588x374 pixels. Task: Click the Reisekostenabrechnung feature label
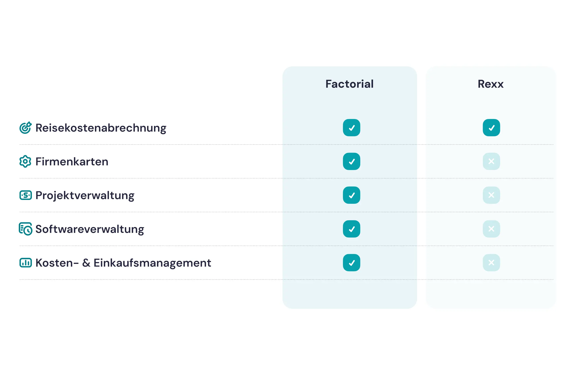pyautogui.click(x=101, y=128)
